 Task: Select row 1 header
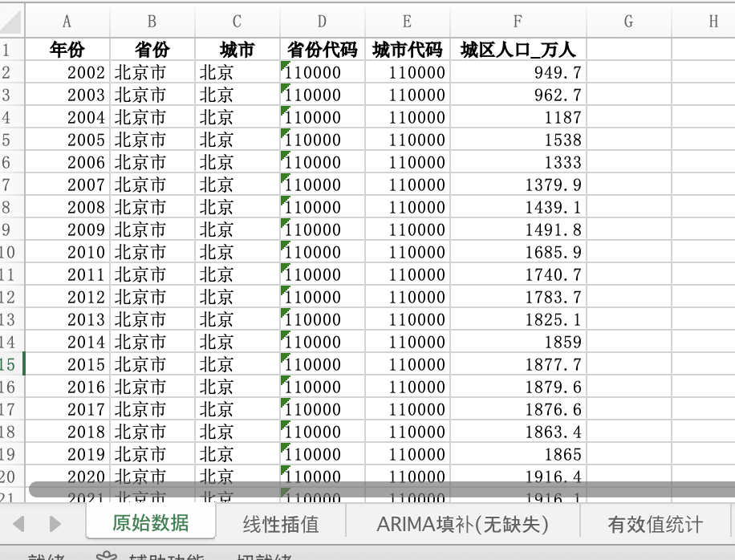[12, 49]
